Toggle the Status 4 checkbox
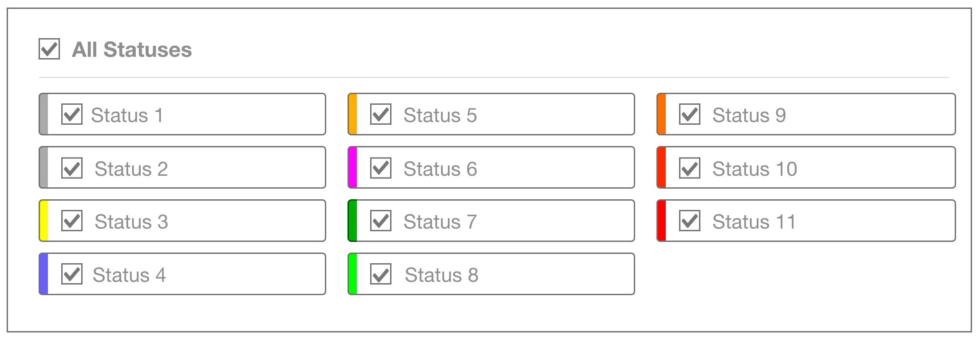This screenshot has height=340, width=980. click(x=72, y=274)
